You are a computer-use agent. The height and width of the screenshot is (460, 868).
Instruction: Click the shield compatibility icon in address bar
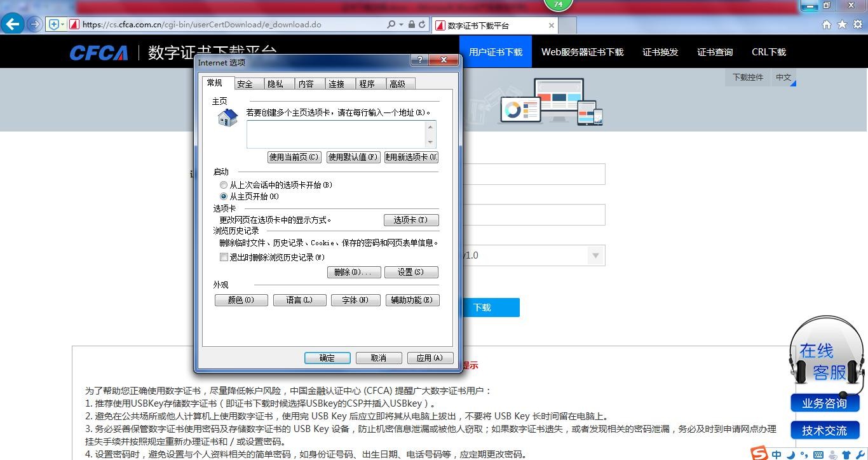point(54,25)
